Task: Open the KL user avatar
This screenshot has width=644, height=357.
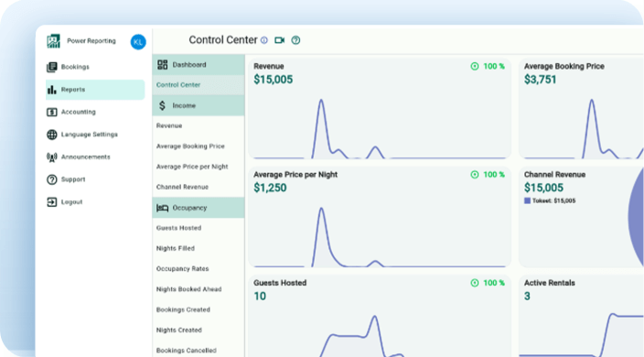Action: point(138,42)
